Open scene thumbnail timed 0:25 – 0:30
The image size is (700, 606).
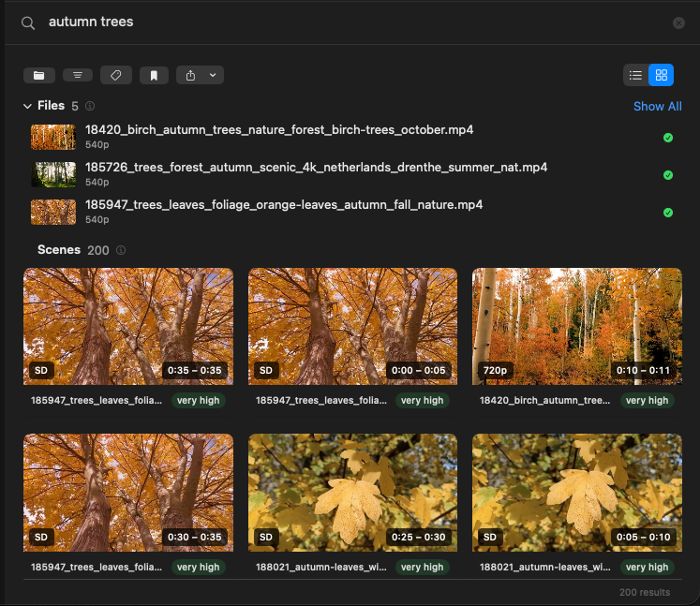pyautogui.click(x=352, y=493)
